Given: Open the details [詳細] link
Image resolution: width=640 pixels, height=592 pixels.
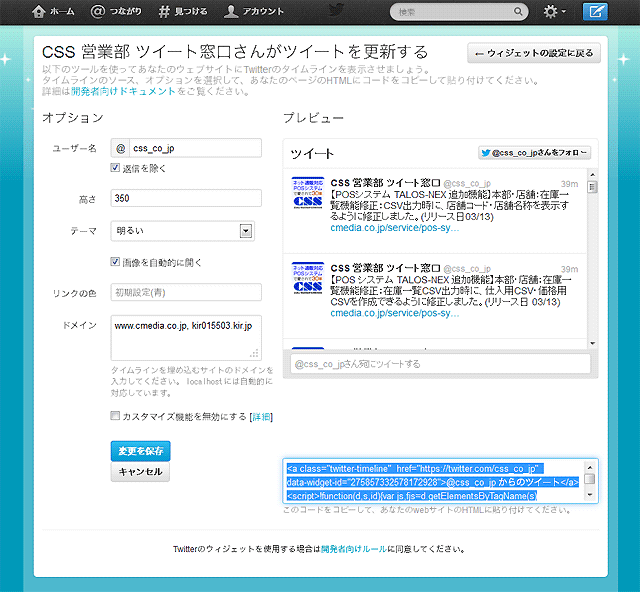Looking at the screenshot, I should (x=261, y=417).
